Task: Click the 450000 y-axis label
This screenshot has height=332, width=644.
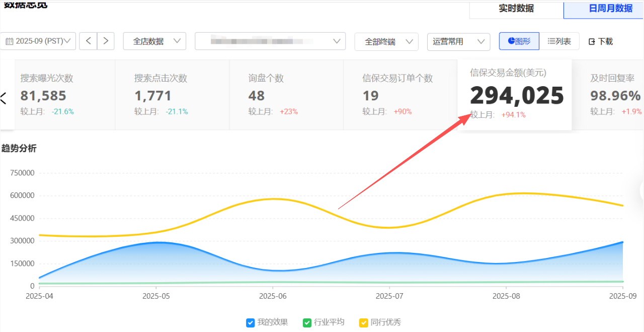Action: click(x=22, y=218)
